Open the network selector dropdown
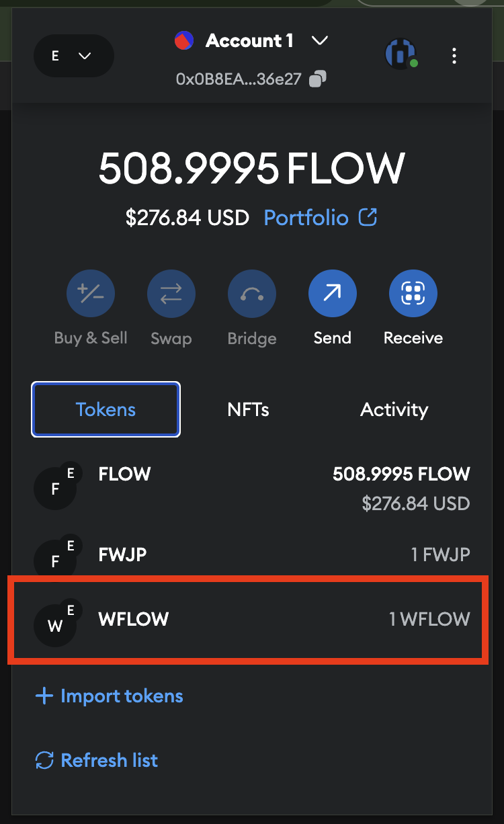Image resolution: width=504 pixels, height=824 pixels. coord(73,56)
